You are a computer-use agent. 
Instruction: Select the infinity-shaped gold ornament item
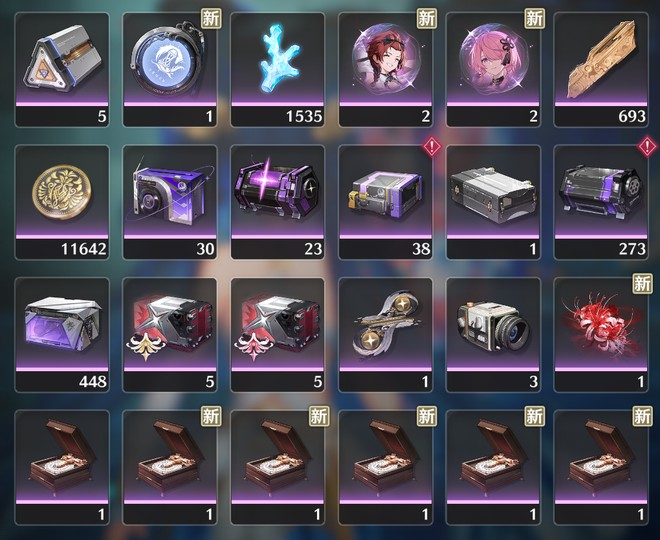coord(385,335)
